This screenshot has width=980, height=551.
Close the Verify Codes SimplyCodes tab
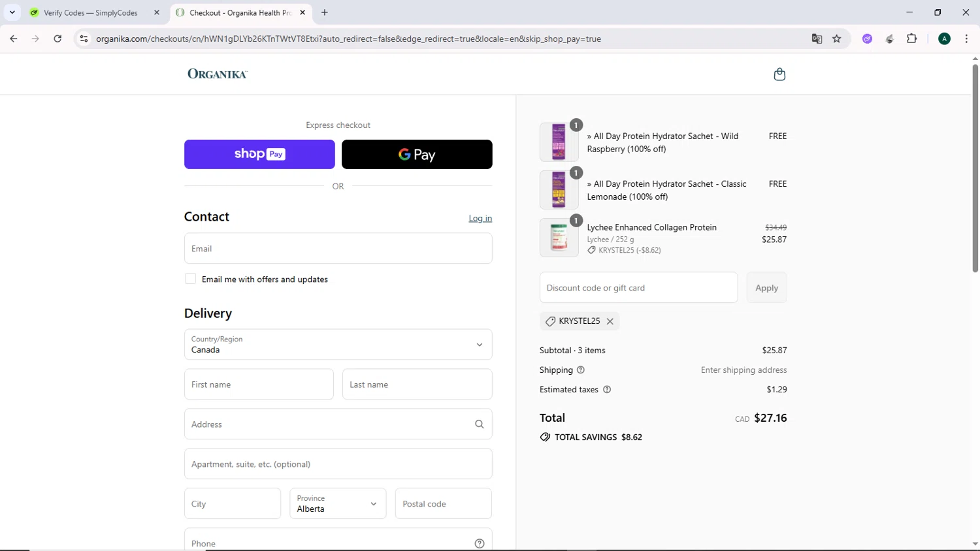point(157,12)
